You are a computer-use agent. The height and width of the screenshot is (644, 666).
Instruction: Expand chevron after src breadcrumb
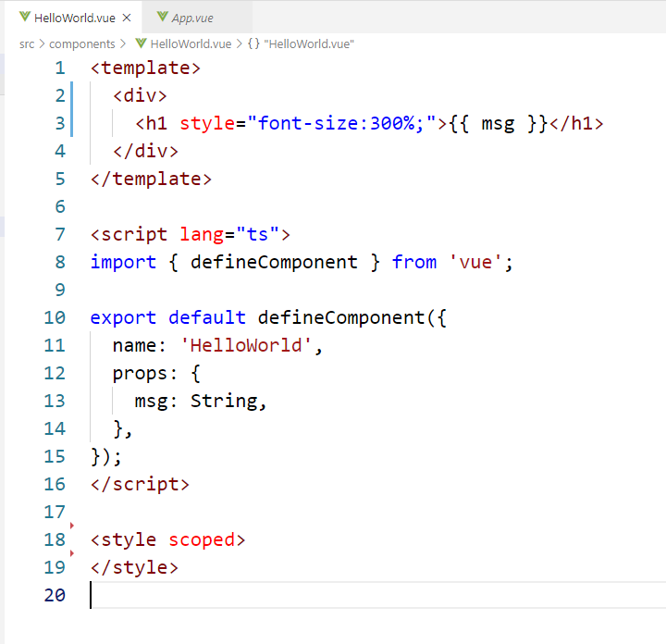[x=42, y=43]
